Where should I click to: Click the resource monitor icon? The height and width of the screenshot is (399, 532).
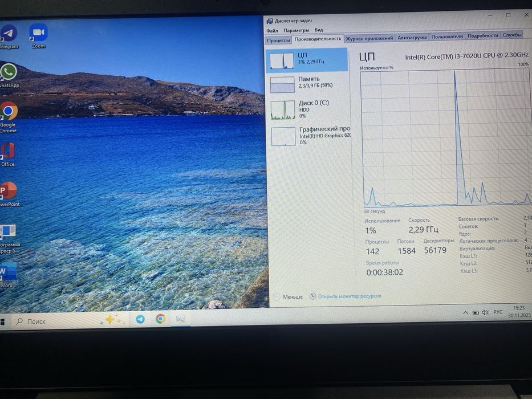coord(312,296)
